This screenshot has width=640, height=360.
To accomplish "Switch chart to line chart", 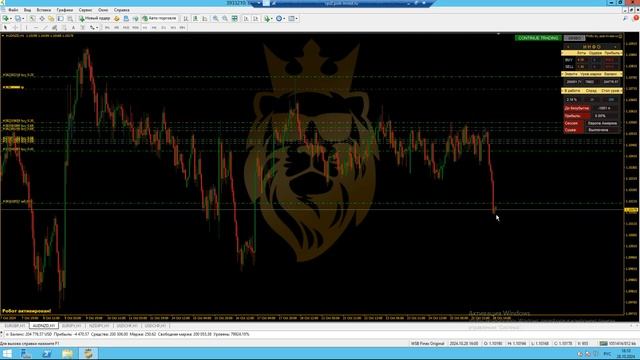I will click(x=204, y=18).
